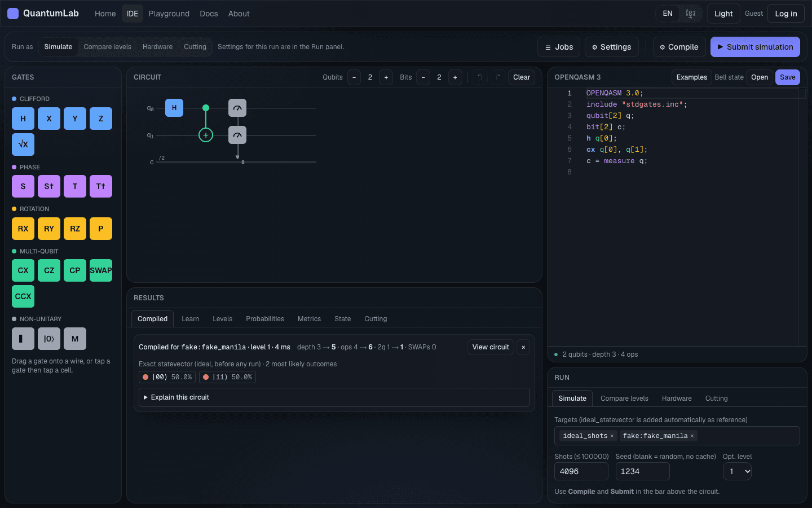Open the Opt. level dropdown
This screenshot has width=812, height=508.
737,471
